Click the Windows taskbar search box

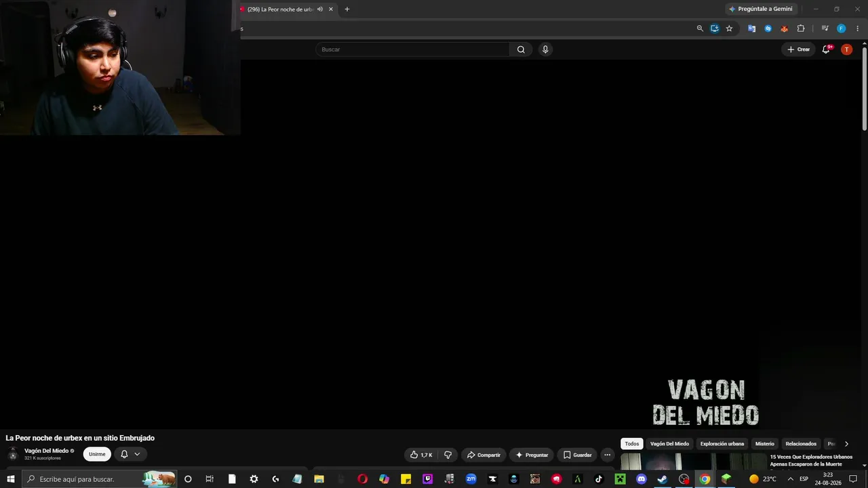[x=99, y=479]
